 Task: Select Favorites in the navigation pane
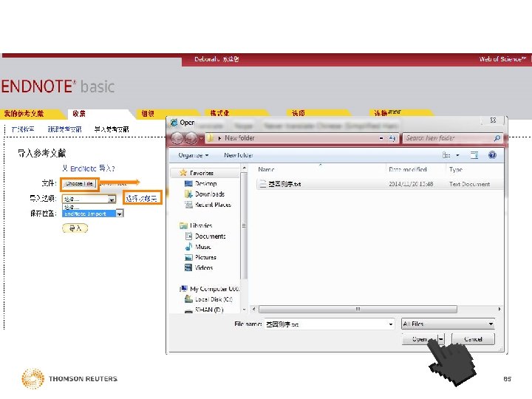(201, 173)
